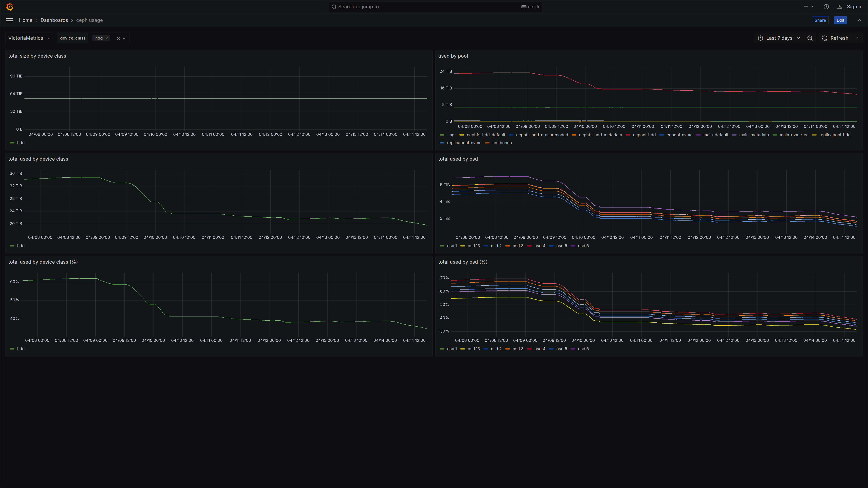
Task: Toggle replicapool-nvme series visibility
Action: [464, 143]
